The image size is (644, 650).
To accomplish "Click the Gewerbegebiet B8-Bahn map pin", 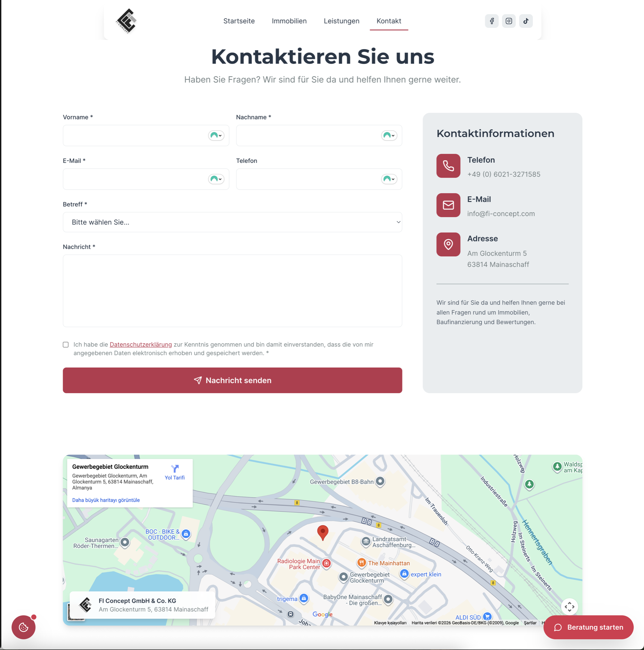I will [380, 481].
